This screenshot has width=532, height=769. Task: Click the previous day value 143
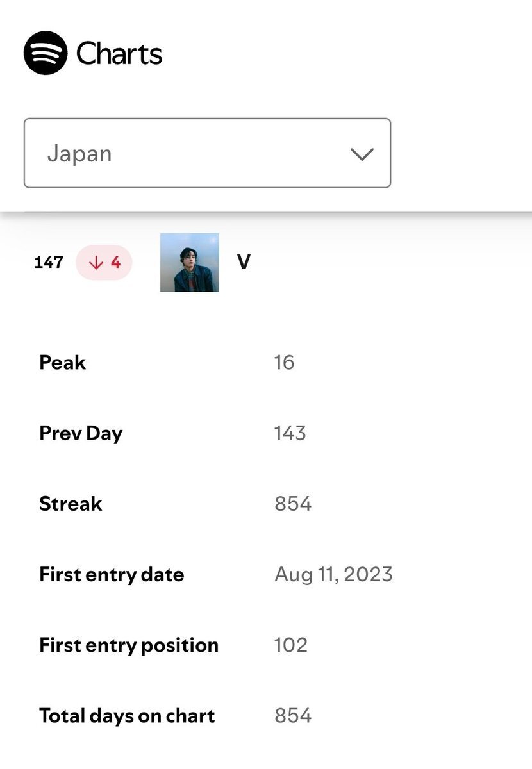tap(290, 433)
